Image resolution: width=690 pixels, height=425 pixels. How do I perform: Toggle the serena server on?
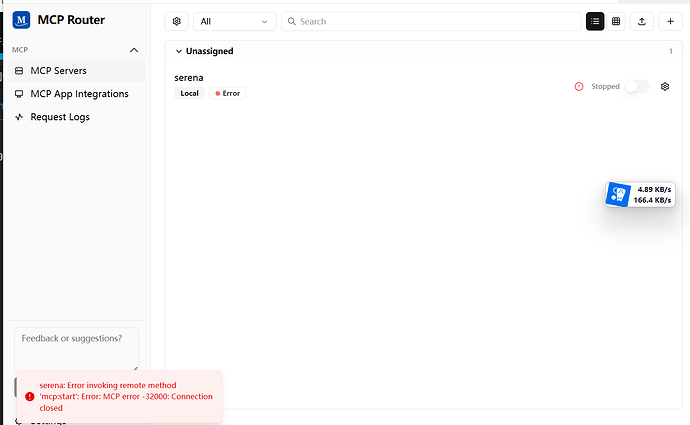coord(637,87)
